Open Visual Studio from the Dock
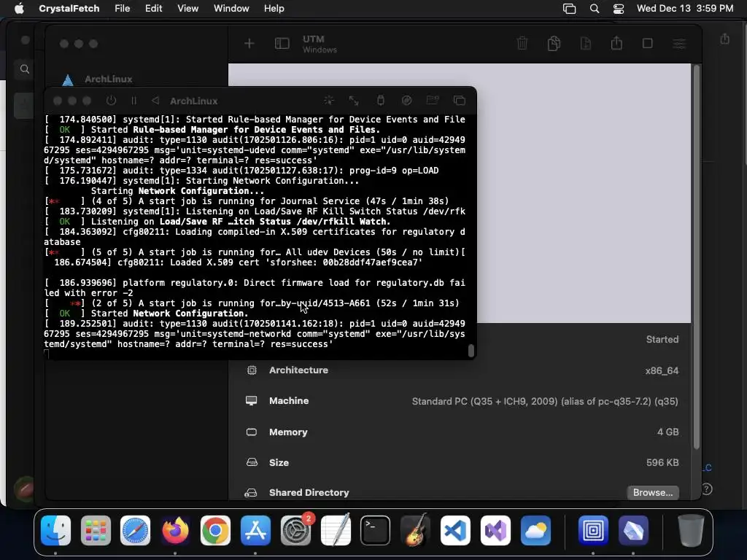 [495, 530]
